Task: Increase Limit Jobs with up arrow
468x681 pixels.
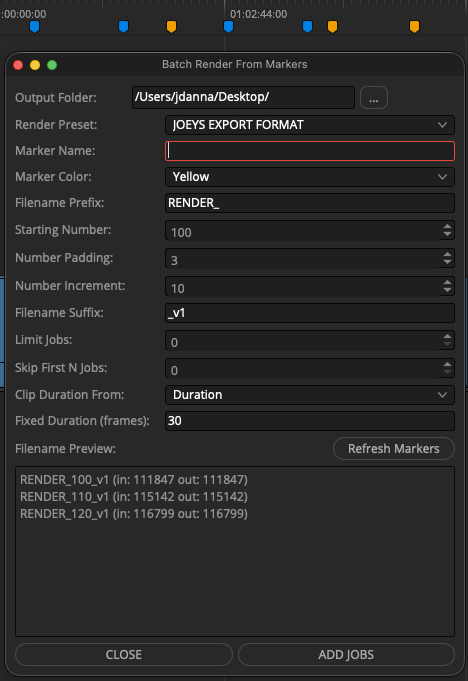Action: (448, 336)
